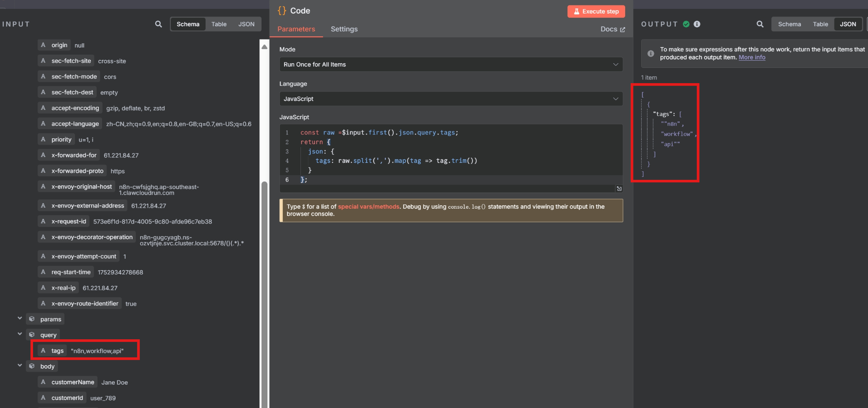
Task: Switch output view to Schema
Action: pos(789,24)
